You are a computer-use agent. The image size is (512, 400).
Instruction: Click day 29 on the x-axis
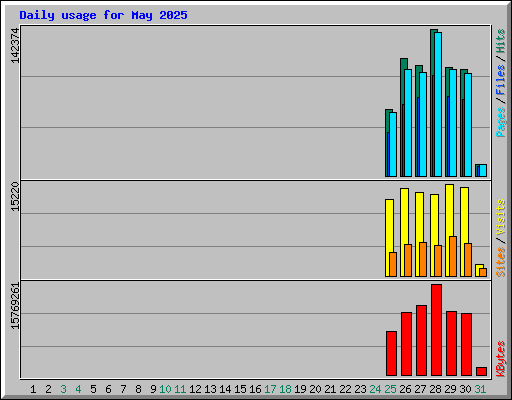[x=450, y=389]
